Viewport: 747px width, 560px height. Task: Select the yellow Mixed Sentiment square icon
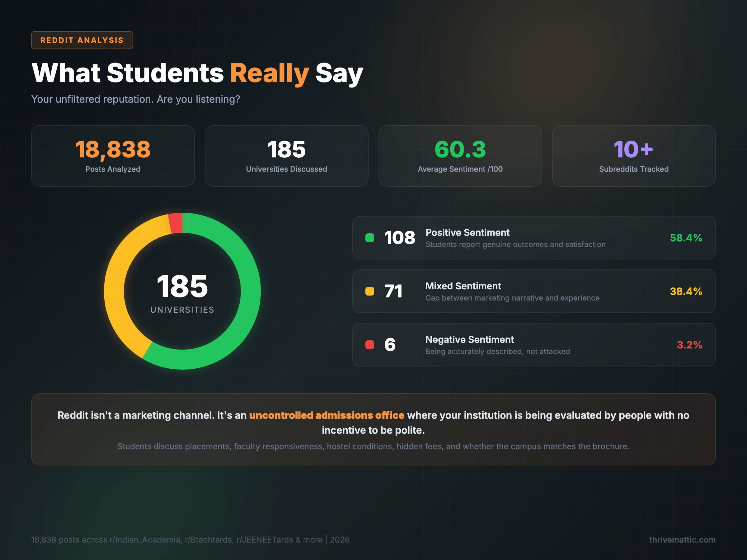point(370,291)
